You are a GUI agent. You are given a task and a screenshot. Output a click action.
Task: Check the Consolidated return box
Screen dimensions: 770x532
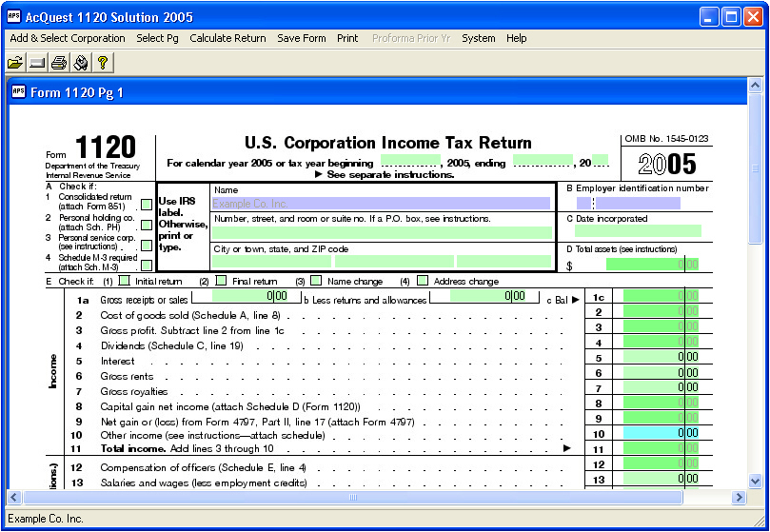(147, 205)
